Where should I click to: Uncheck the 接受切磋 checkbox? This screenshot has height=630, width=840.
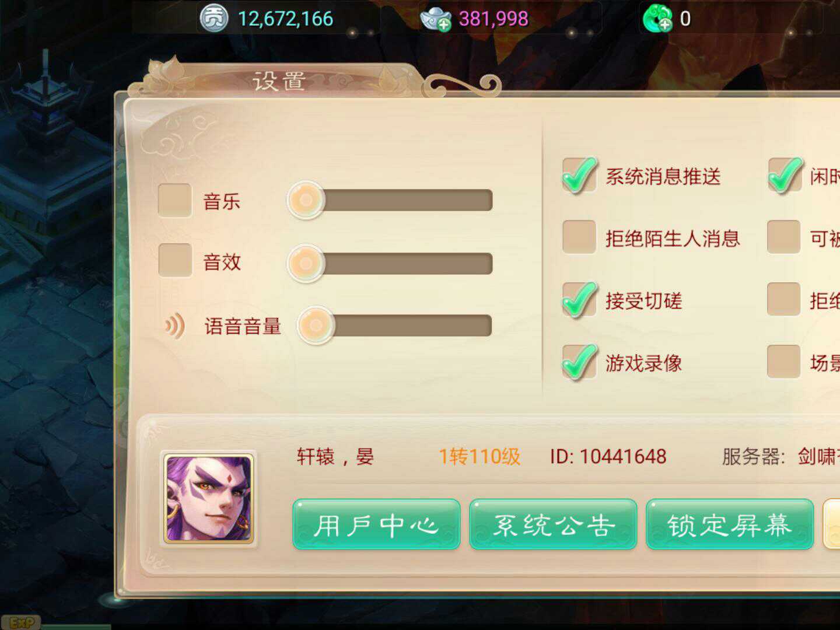579,300
